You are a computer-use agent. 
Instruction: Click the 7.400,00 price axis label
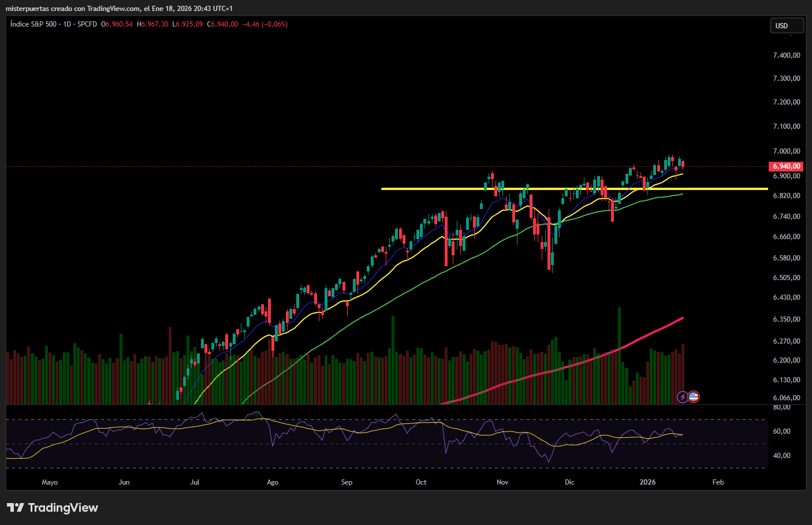pos(787,55)
